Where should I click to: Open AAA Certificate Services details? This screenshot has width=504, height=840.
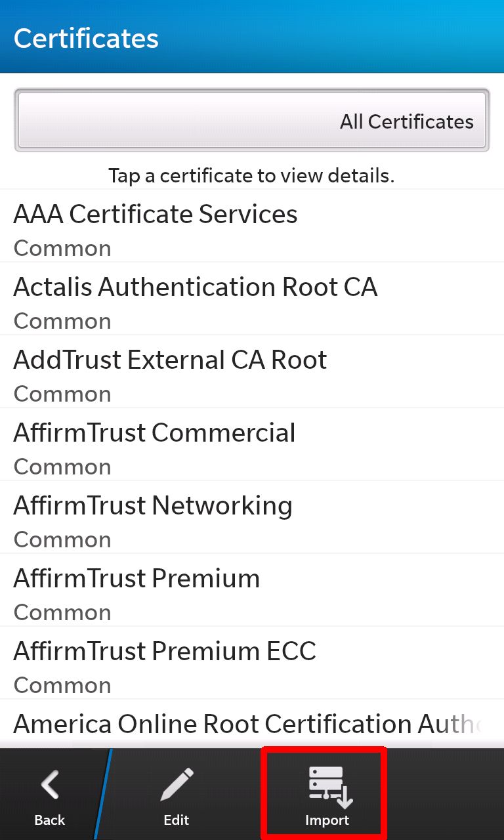click(x=252, y=226)
